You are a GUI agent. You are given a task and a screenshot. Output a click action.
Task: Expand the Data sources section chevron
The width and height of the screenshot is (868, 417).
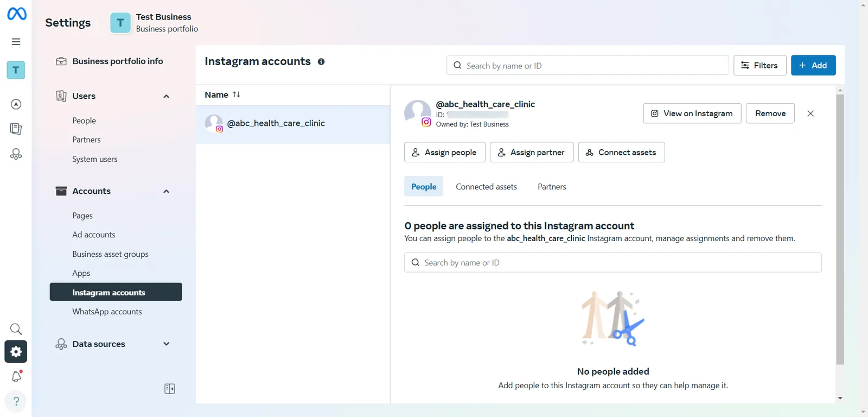(167, 344)
